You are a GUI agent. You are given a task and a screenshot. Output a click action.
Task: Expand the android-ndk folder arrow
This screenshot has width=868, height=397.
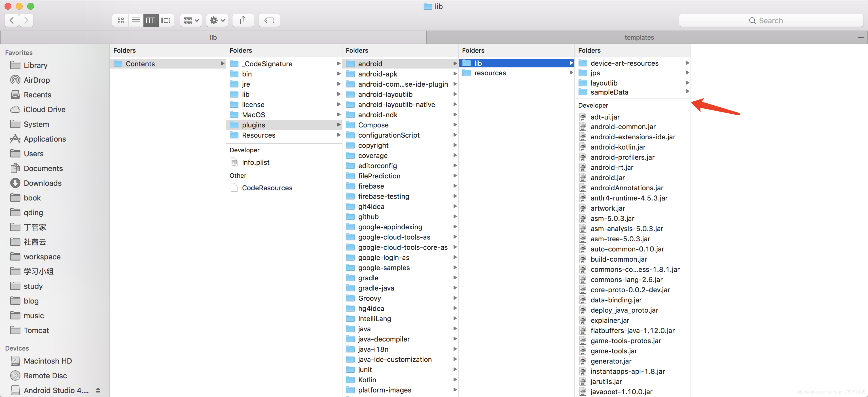point(455,115)
